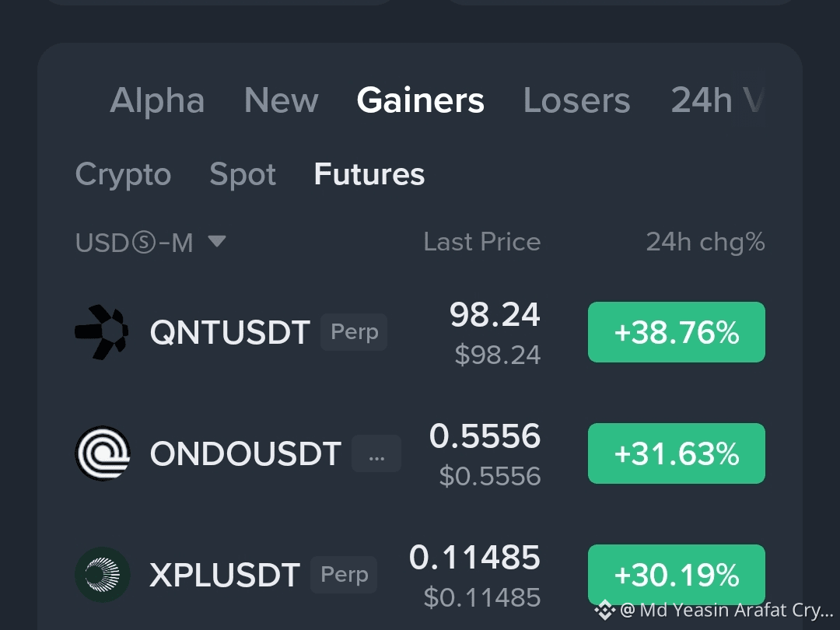Click the +38.76% change badge
Image resolution: width=840 pixels, height=630 pixels.
(x=677, y=332)
